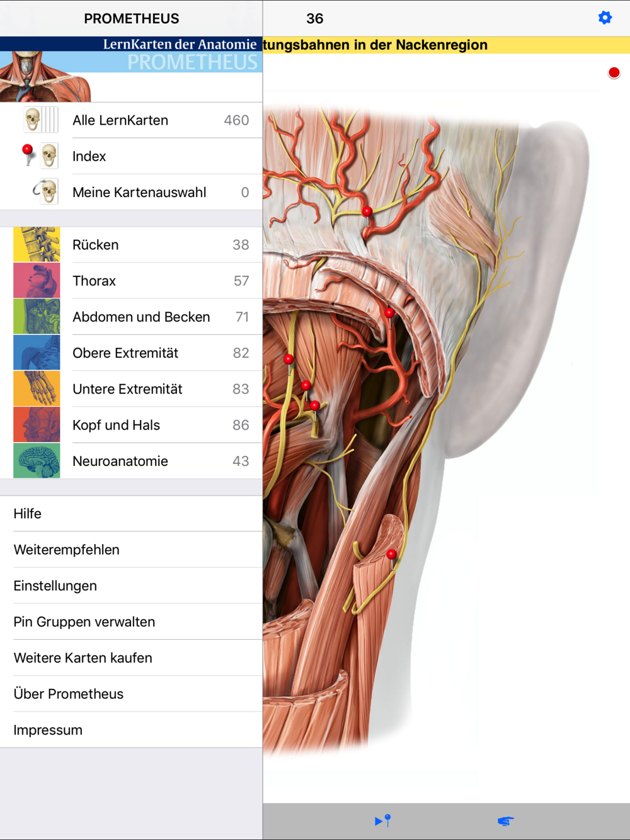
Task: Tap the Untere Extremität foot icon
Action: click(37, 389)
